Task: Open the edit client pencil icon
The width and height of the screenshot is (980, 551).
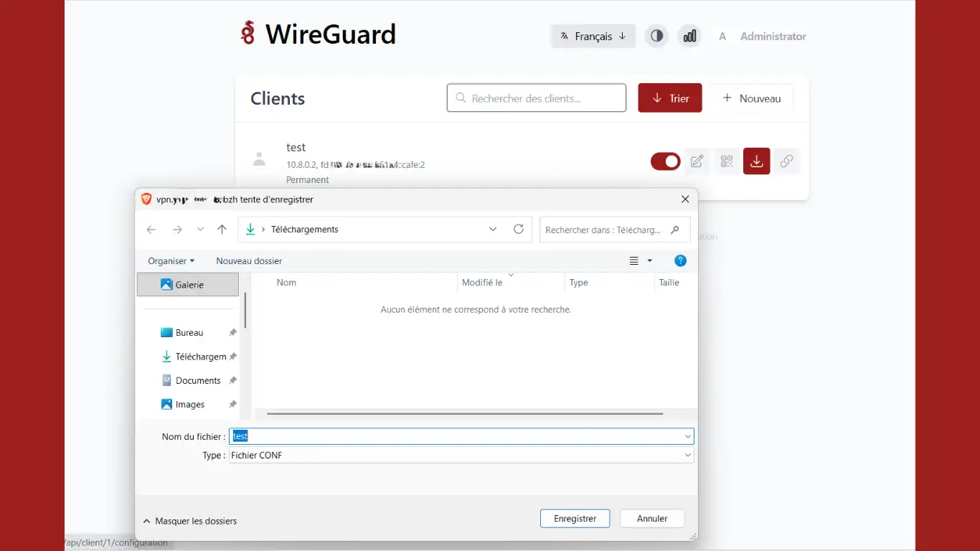Action: pyautogui.click(x=696, y=161)
